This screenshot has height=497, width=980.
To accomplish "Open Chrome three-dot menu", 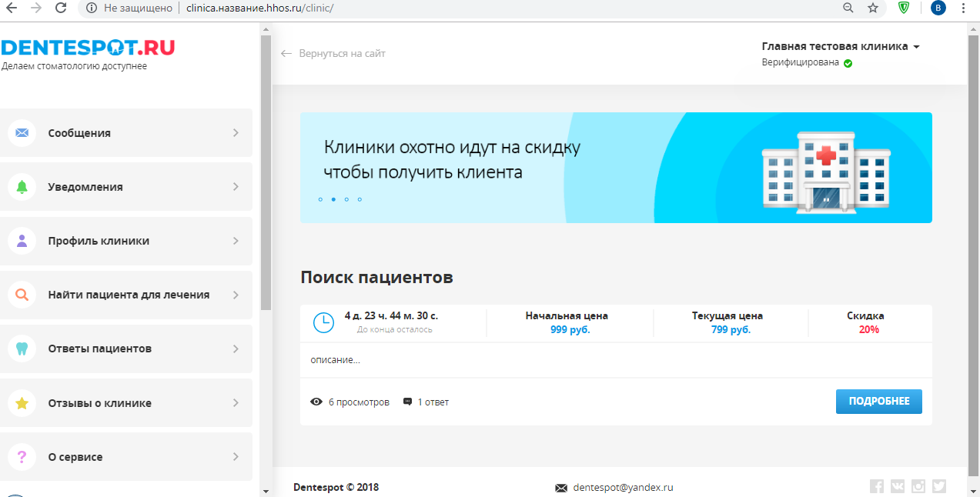I will click(x=964, y=8).
